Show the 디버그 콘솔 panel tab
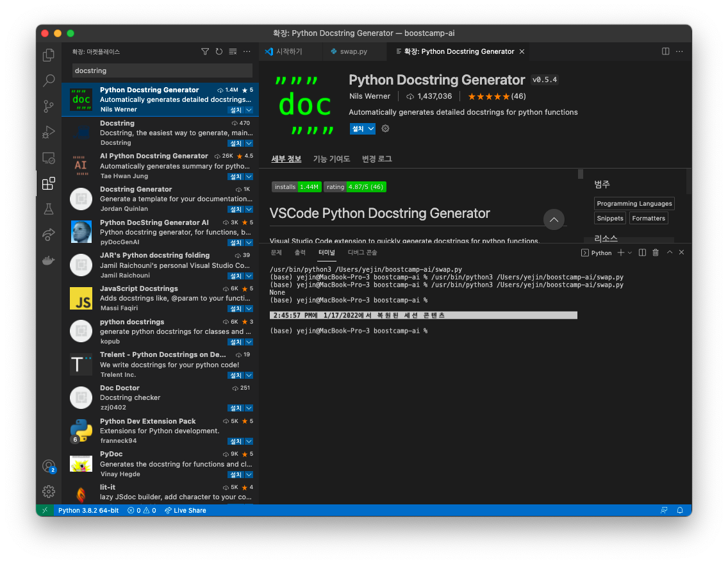 (x=362, y=253)
